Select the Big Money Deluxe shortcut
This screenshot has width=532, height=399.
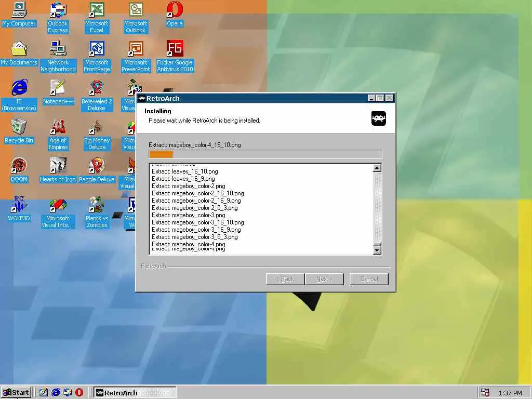click(x=97, y=135)
